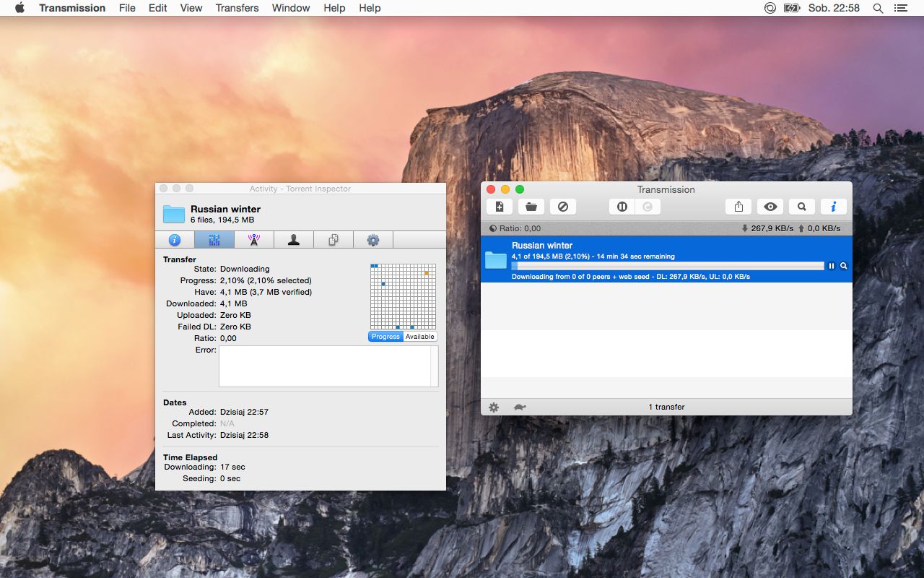Reveal Russian winter in Finder via its magnifier icon
924x578 pixels.
[x=843, y=266]
